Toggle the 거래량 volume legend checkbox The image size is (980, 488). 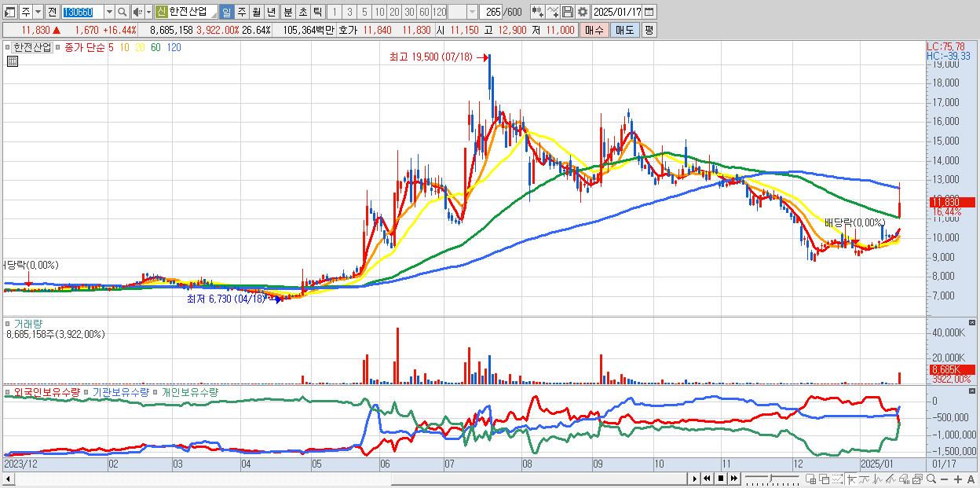[7, 324]
